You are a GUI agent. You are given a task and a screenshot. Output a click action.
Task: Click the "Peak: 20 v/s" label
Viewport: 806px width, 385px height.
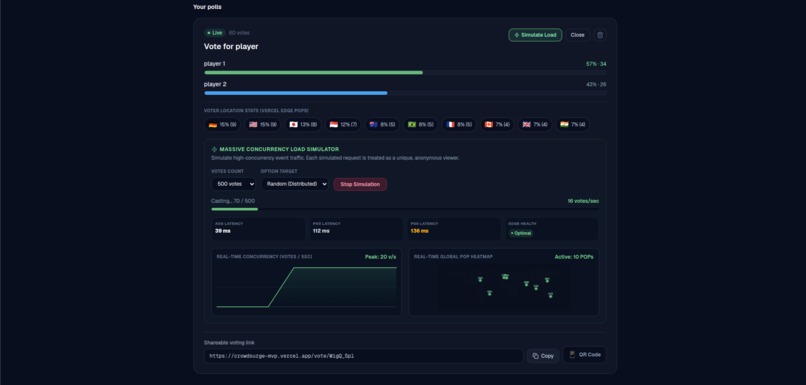[x=380, y=256]
